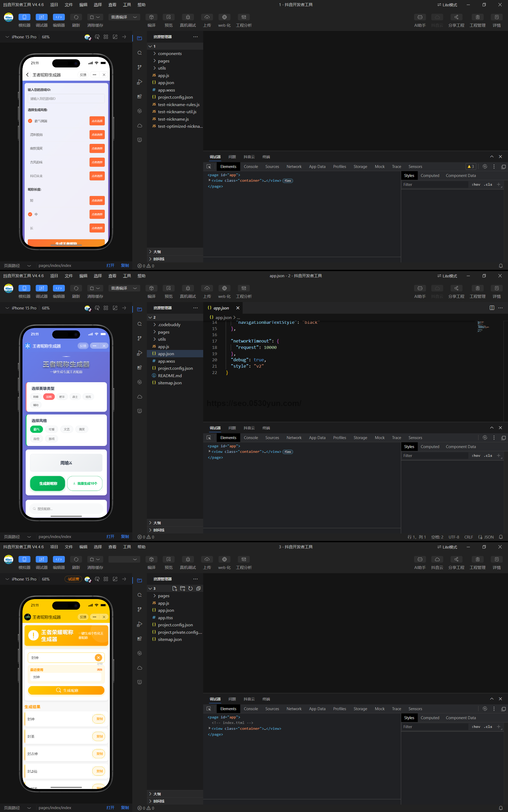Image resolution: width=508 pixels, height=812 pixels.
Task: Switch to the app.json editor tab
Action: click(x=221, y=308)
